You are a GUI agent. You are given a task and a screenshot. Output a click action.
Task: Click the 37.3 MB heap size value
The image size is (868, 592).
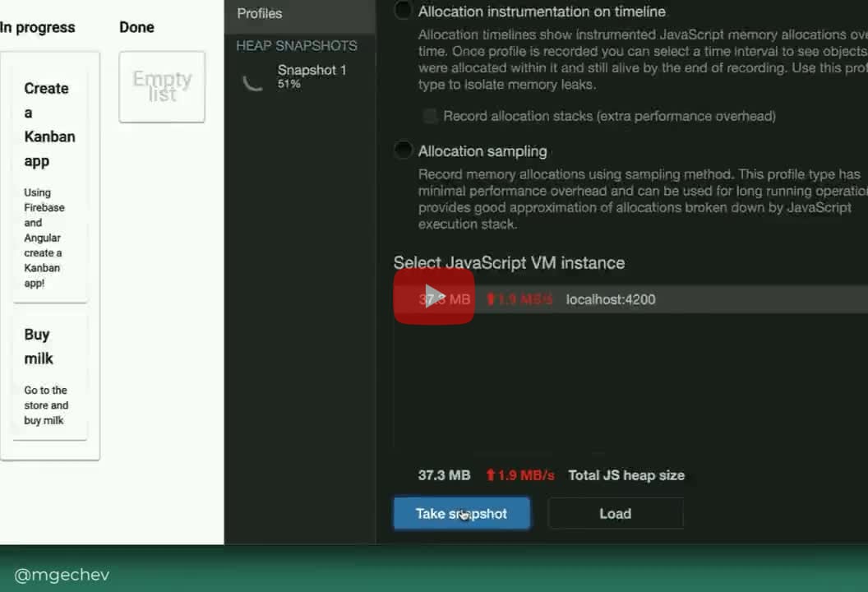click(444, 475)
